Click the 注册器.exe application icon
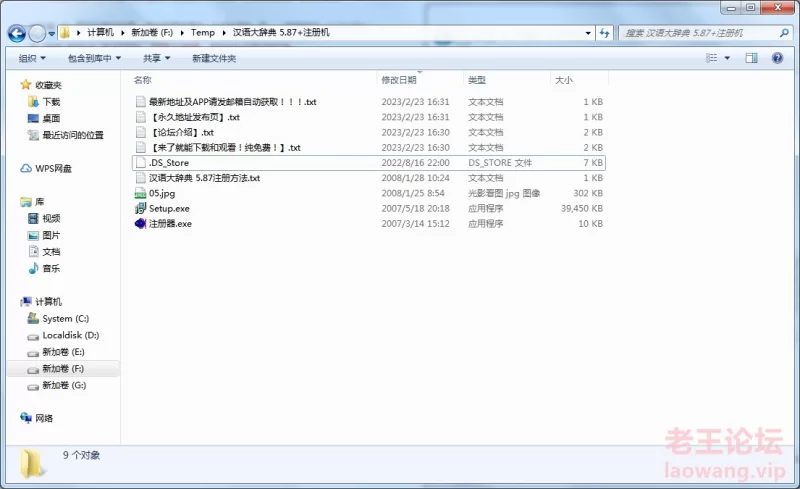Image resolution: width=800 pixels, height=489 pixels. (140, 224)
